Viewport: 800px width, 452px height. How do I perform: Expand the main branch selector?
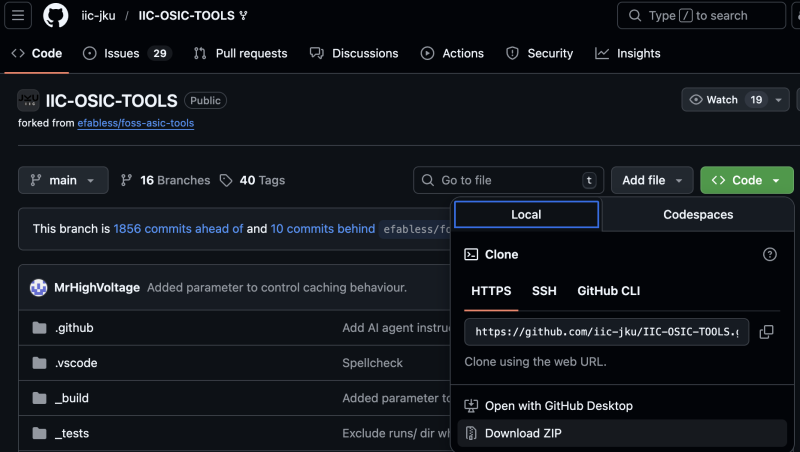(x=63, y=180)
